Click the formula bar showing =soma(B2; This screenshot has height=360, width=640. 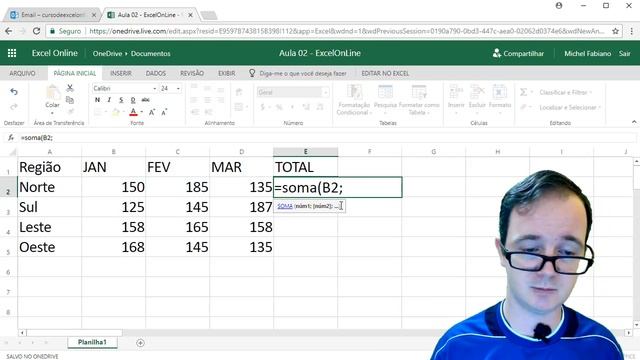point(327,138)
